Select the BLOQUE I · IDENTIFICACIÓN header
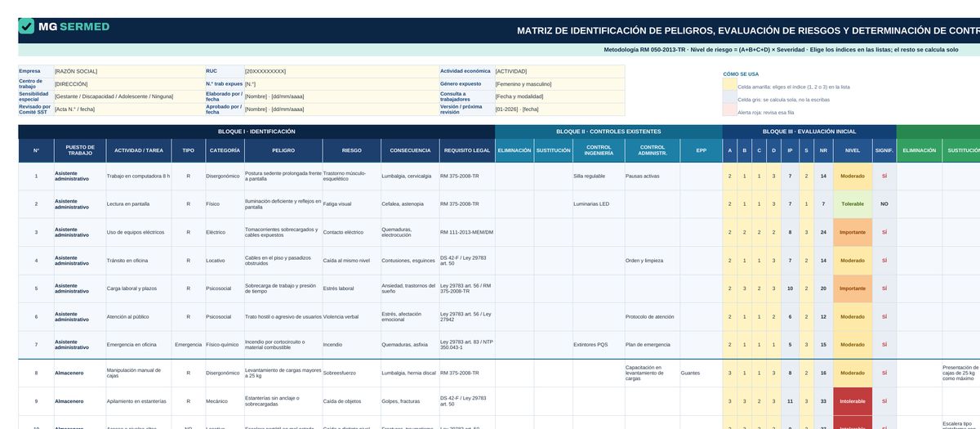Image resolution: width=980 pixels, height=429 pixels. click(256, 132)
